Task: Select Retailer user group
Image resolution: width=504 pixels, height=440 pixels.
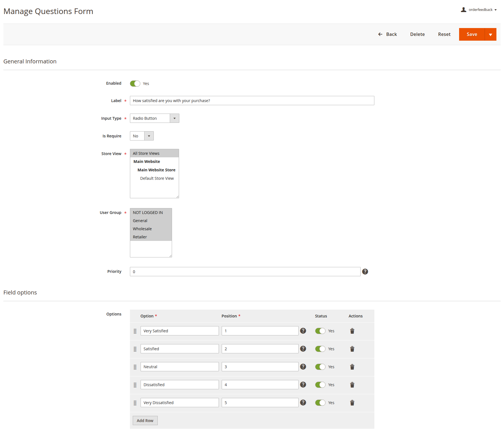Action: 151,237
